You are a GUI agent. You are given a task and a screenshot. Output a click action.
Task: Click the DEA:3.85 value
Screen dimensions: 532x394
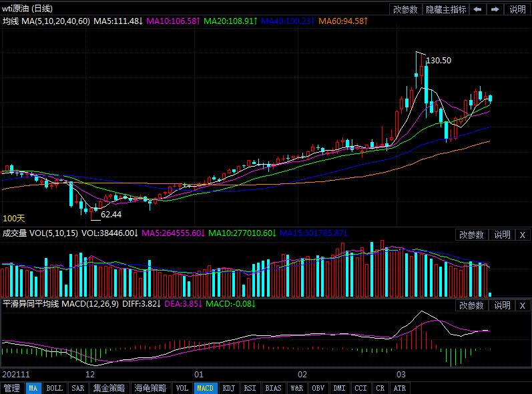(183, 304)
